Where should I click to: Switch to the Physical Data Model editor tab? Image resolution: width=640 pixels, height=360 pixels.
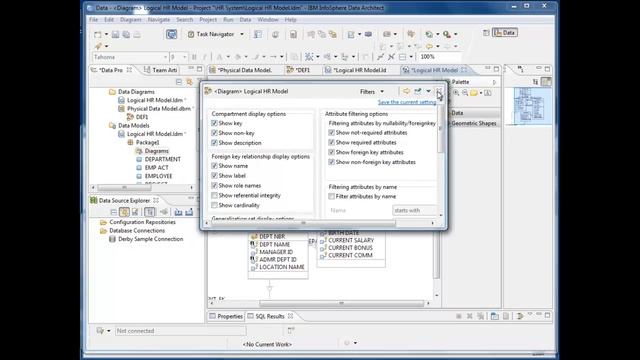point(245,70)
